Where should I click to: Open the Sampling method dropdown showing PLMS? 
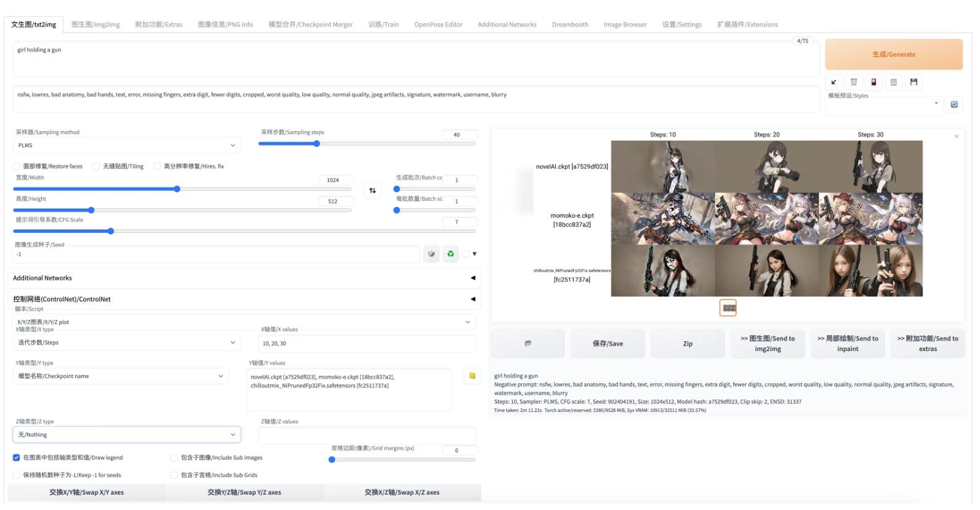click(x=126, y=145)
